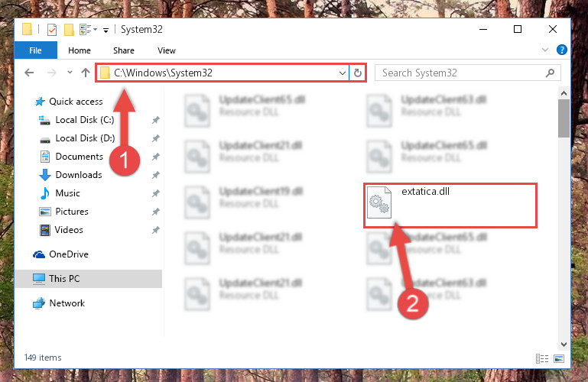Viewport: 588px width, 382px height.
Task: Click in the Search System32 field
Action: coord(461,73)
